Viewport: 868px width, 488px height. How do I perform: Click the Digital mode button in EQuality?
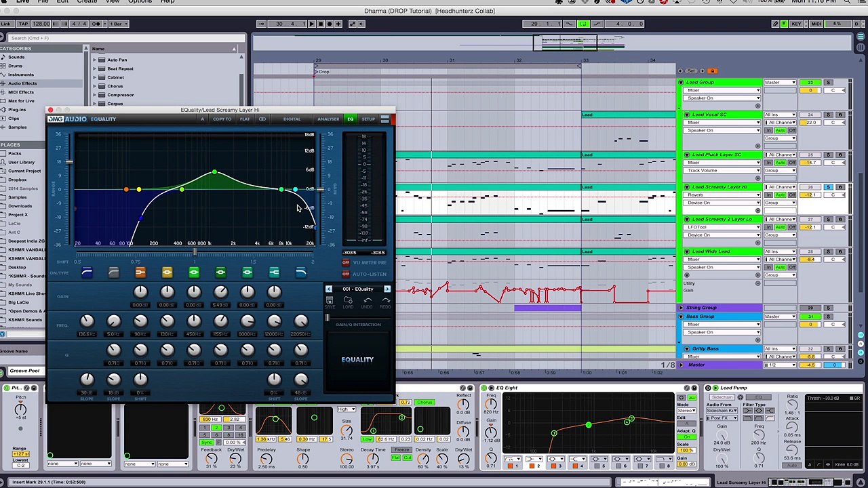pos(292,119)
